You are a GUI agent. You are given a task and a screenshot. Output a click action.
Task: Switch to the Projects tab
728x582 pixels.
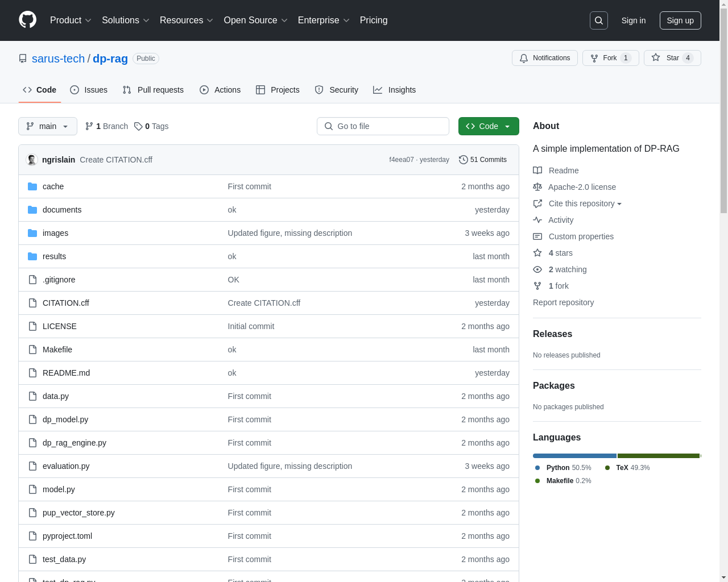[278, 90]
